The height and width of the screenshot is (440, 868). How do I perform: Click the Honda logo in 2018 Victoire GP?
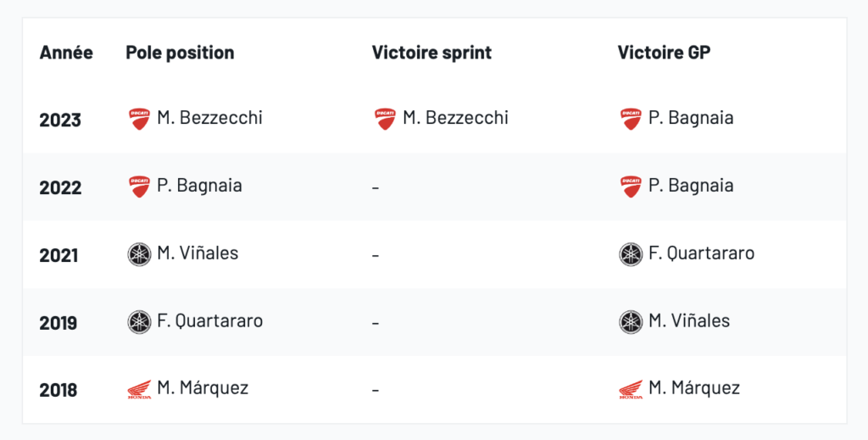point(631,389)
